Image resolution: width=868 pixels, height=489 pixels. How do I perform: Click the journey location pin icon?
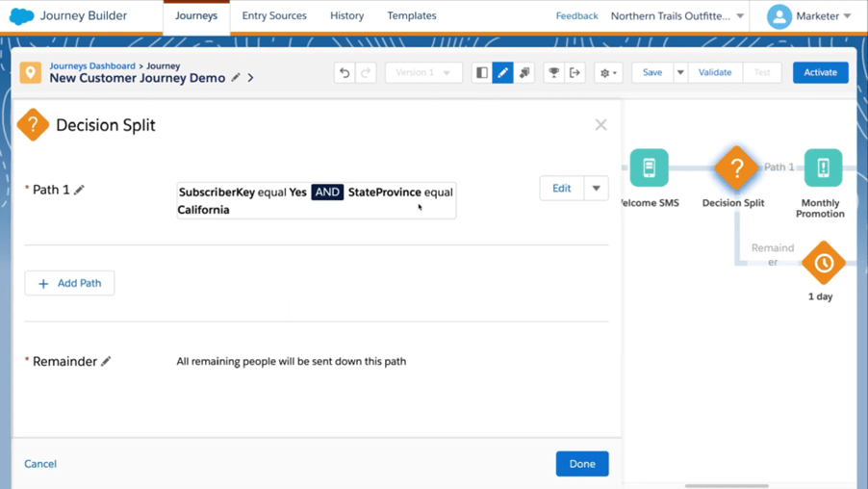31,72
